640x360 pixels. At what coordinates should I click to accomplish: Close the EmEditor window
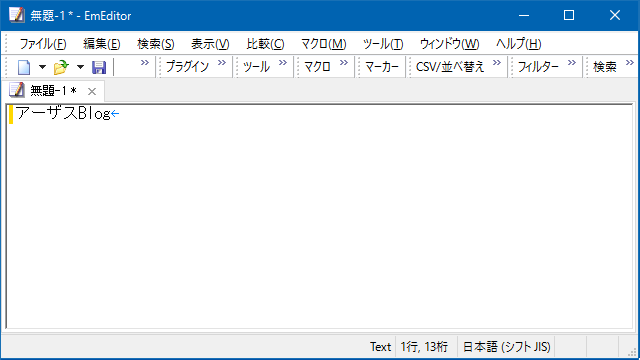pos(615,16)
